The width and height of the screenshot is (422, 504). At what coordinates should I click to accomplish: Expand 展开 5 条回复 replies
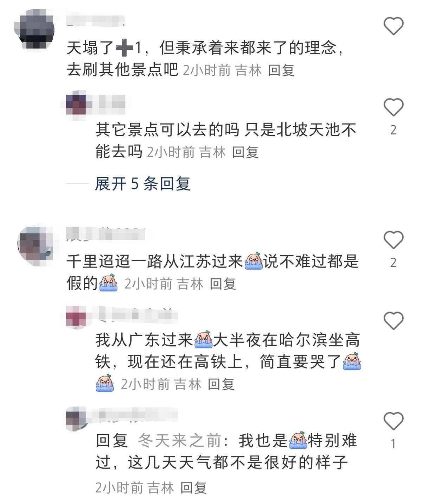(x=143, y=184)
